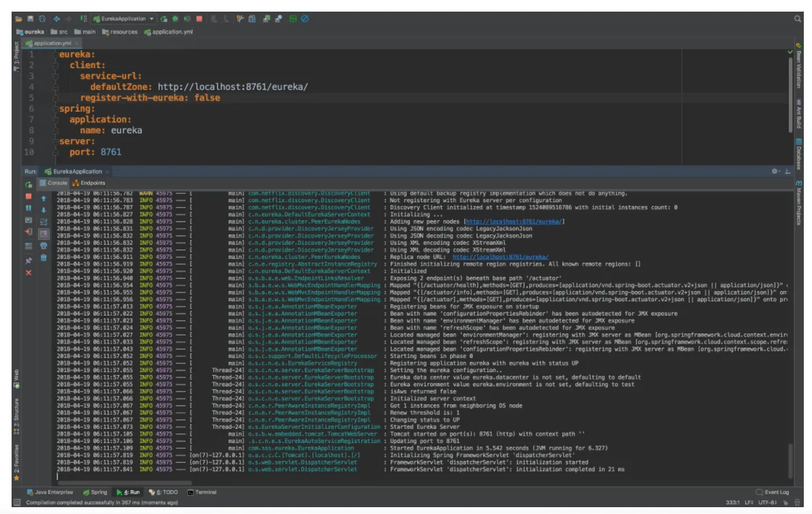Click the print icon in console sidebar
This screenshot has height=514, width=812.
click(x=44, y=245)
